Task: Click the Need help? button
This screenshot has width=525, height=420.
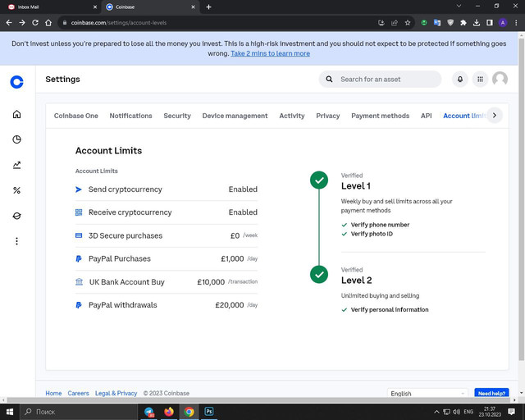Action: 491,393
